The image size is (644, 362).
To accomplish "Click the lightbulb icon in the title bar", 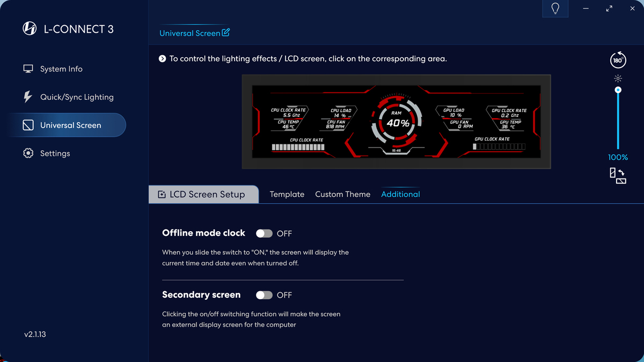I will pyautogui.click(x=555, y=9).
